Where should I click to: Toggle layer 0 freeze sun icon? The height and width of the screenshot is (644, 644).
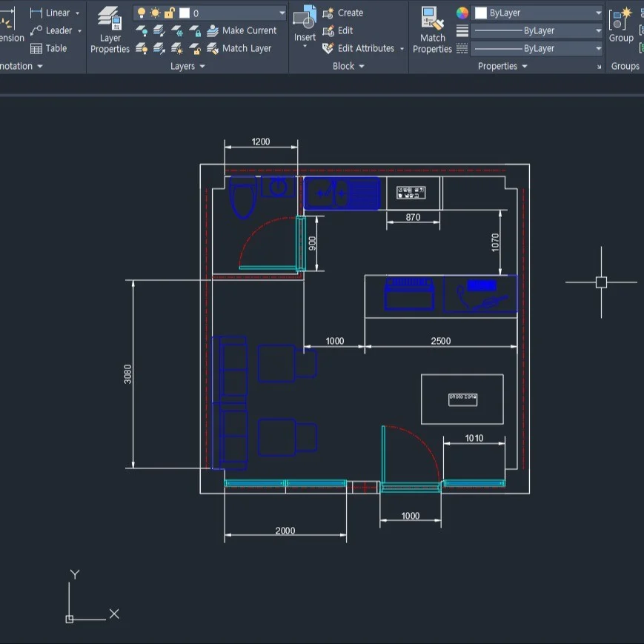[155, 13]
